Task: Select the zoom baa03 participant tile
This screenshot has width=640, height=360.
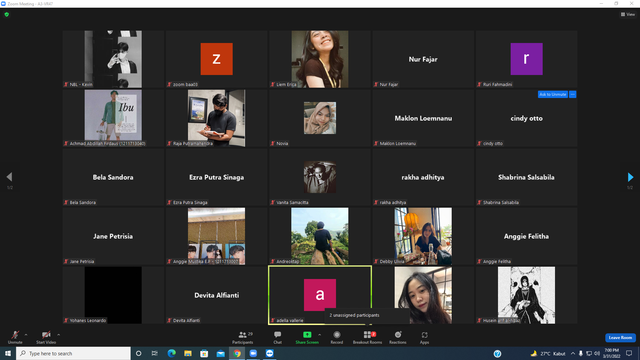Action: click(217, 59)
